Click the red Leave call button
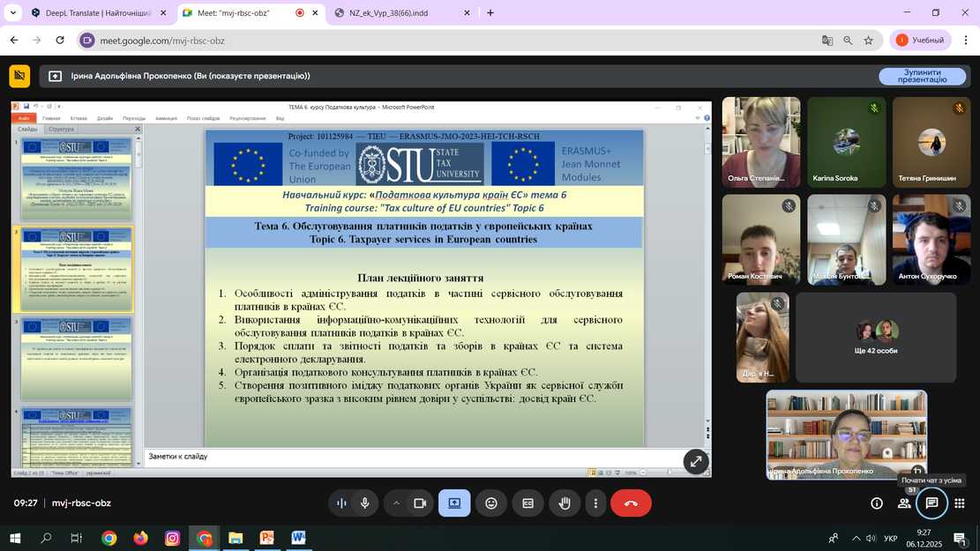The width and height of the screenshot is (980, 551). pos(631,503)
